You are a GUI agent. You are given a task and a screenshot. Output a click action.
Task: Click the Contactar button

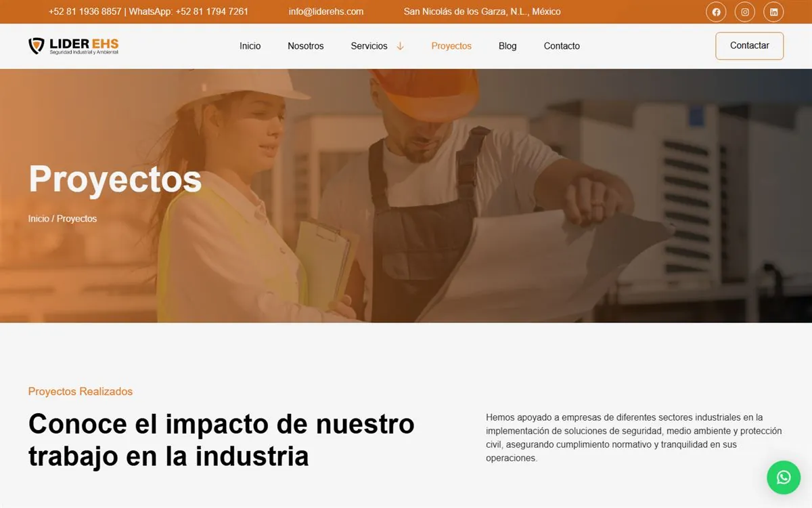(x=750, y=46)
